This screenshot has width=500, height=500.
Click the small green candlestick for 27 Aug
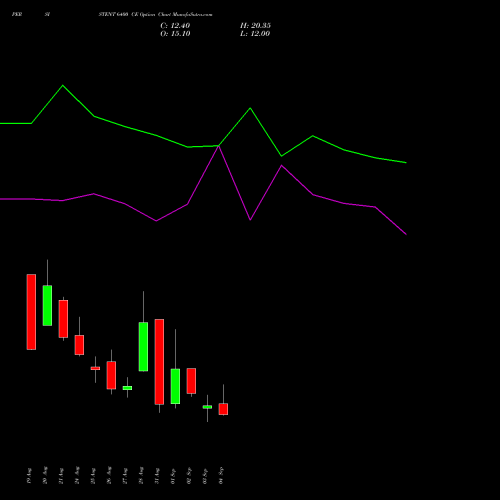(x=127, y=388)
